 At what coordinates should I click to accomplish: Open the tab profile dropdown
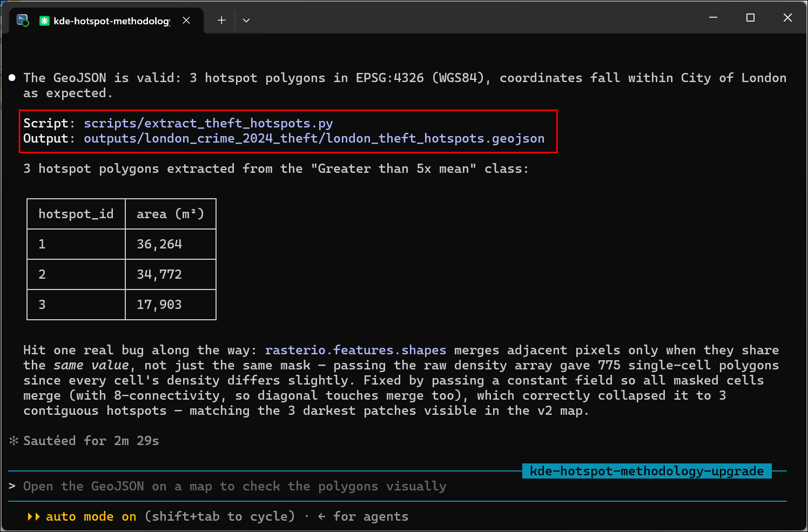coord(246,21)
